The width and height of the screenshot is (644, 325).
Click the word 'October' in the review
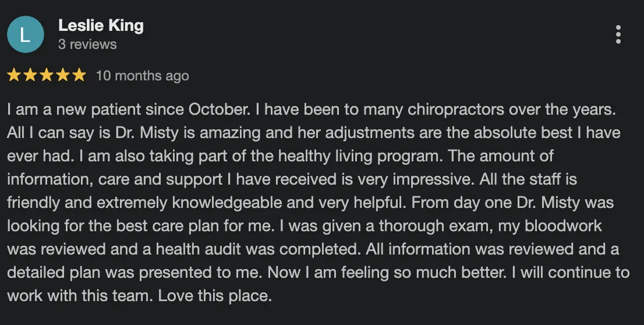point(218,109)
